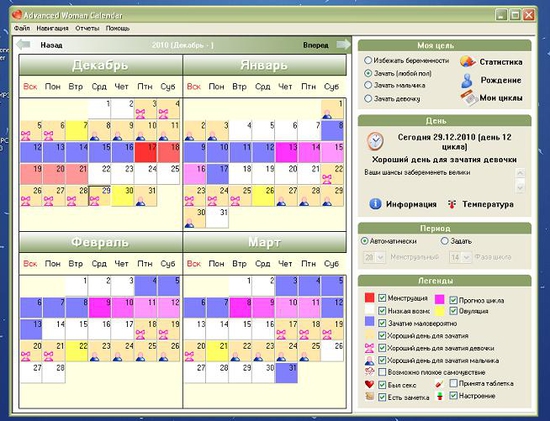The image size is (550, 421).
Task: Select the Задать period radio button
Action: point(444,241)
